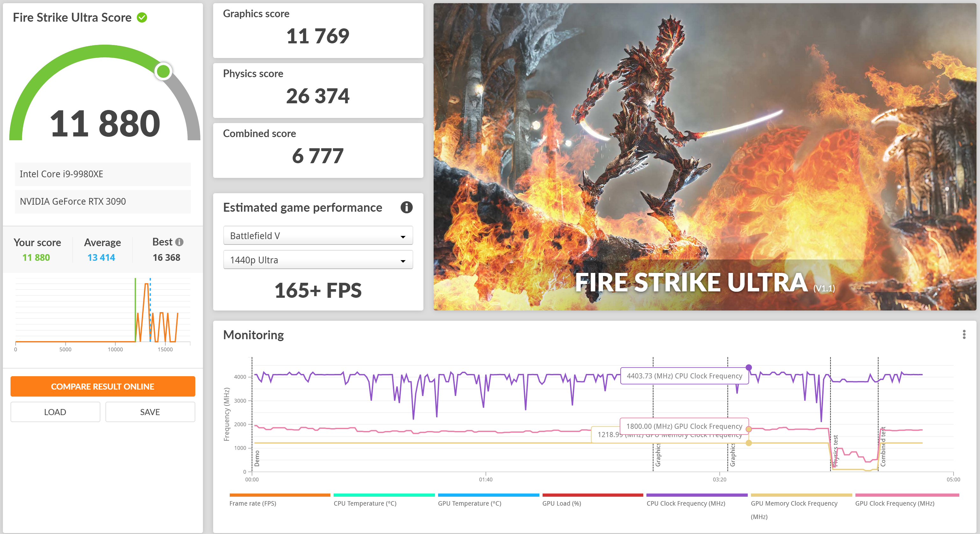This screenshot has height=534, width=980.
Task: Toggle GPU Temperature legend series
Action: 470,503
